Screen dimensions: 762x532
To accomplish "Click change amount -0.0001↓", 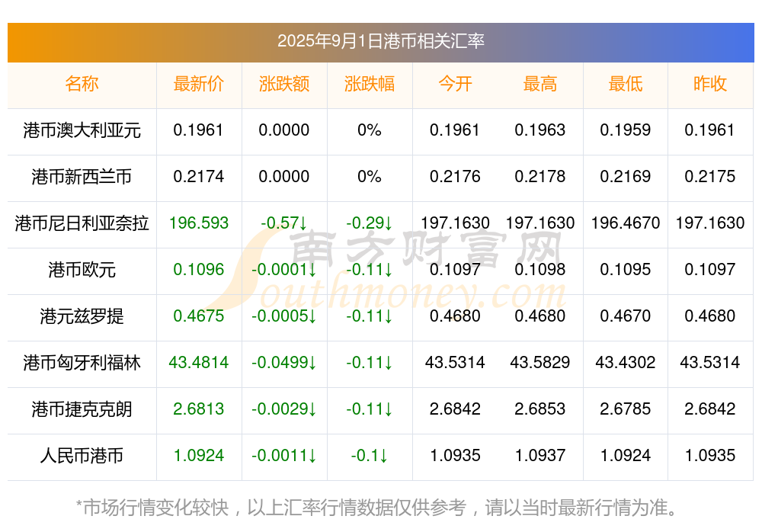I will (x=283, y=269).
